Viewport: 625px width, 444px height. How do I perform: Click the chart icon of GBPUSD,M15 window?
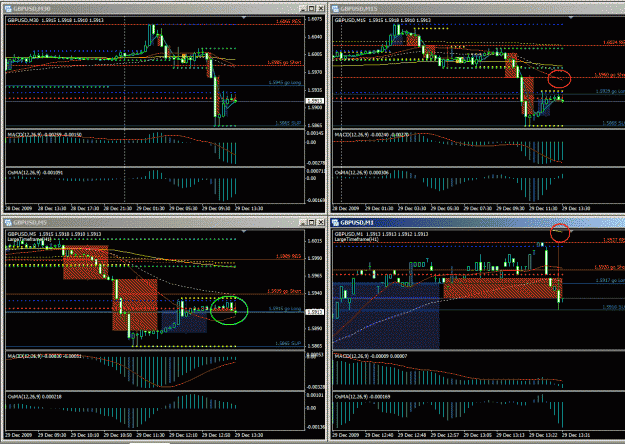click(x=335, y=9)
